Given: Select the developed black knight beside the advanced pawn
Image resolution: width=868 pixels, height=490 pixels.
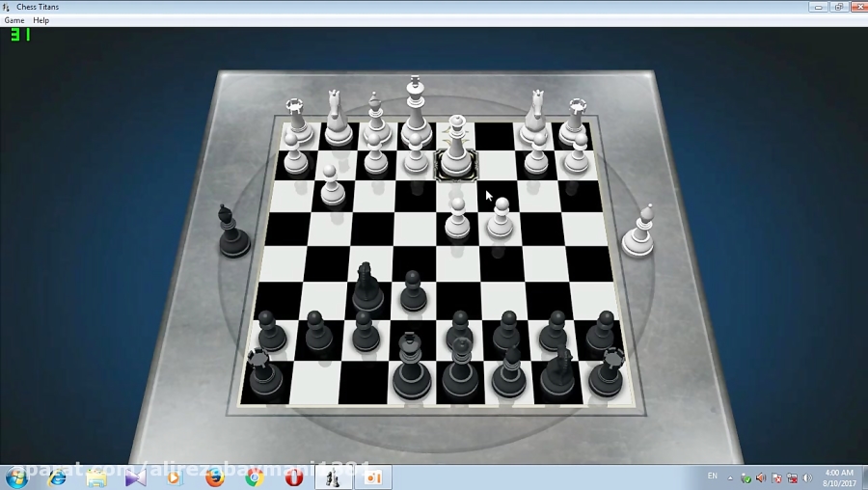Looking at the screenshot, I should (367, 286).
